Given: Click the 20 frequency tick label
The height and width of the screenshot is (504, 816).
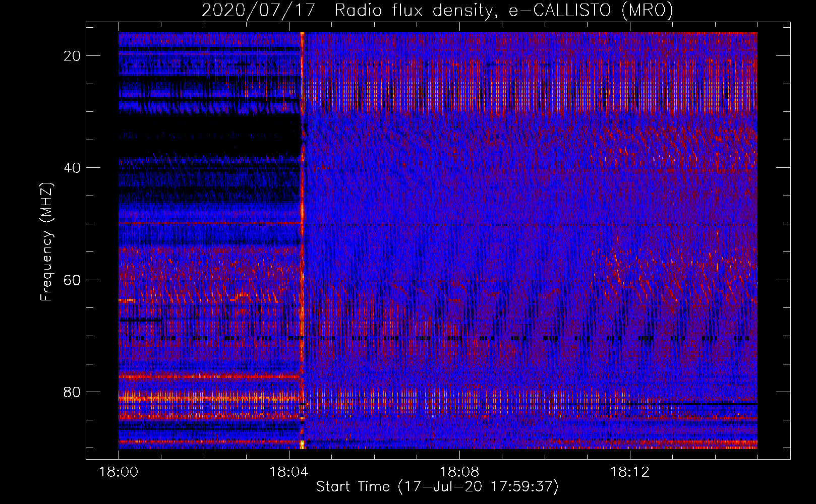Looking at the screenshot, I should (72, 56).
